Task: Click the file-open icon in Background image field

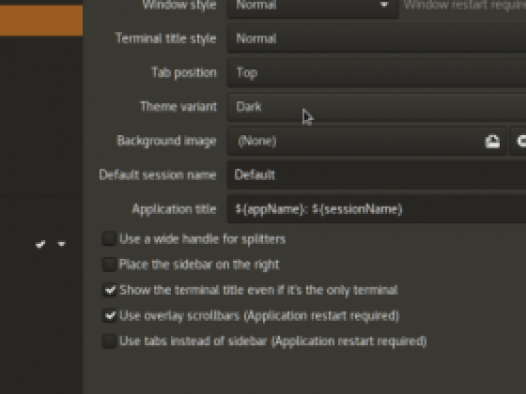Action: [x=492, y=142]
